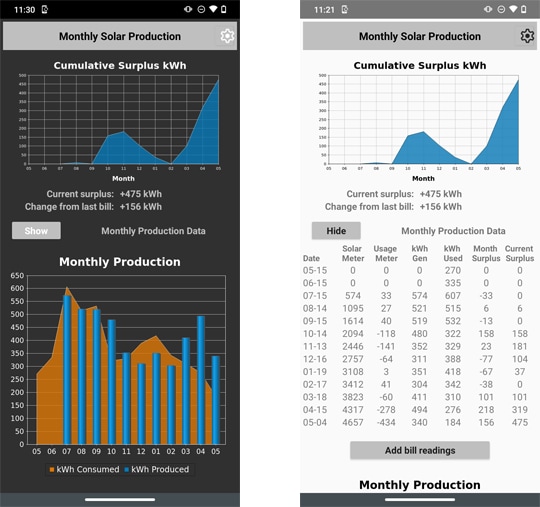Tap do-not-disturb icon in dark status bar
The width and height of the screenshot is (540, 507).
tap(201, 9)
